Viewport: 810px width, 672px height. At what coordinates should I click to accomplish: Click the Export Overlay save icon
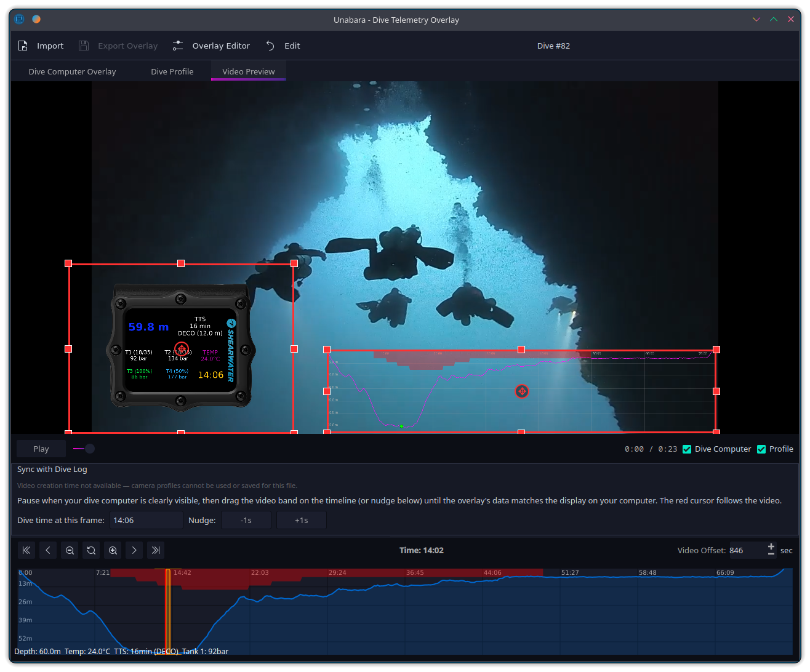click(84, 46)
